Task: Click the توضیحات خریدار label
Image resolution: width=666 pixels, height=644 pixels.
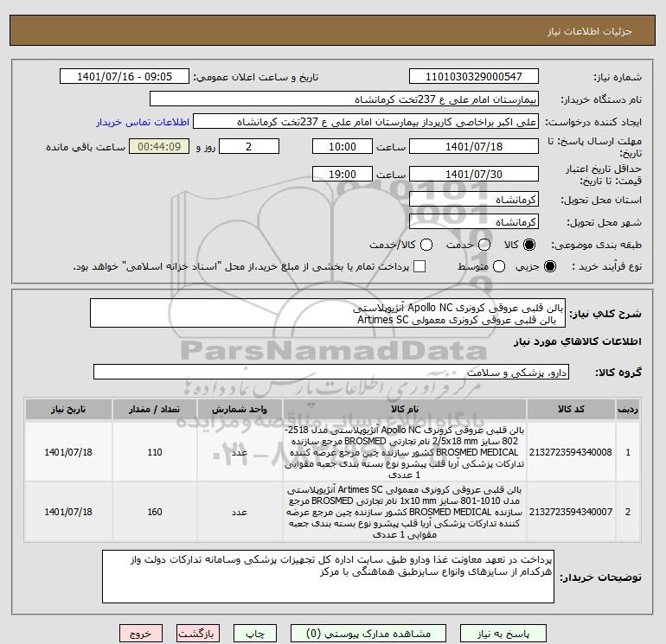Action: point(600,577)
